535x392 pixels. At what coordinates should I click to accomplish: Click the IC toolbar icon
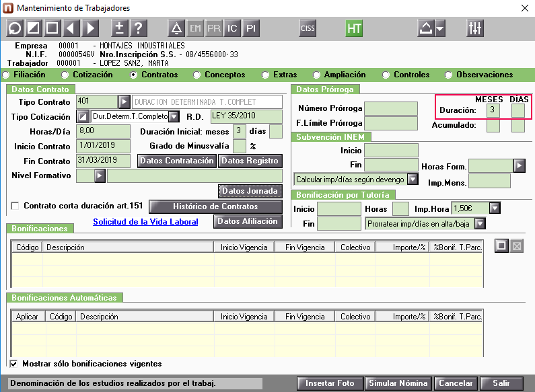[x=232, y=28]
